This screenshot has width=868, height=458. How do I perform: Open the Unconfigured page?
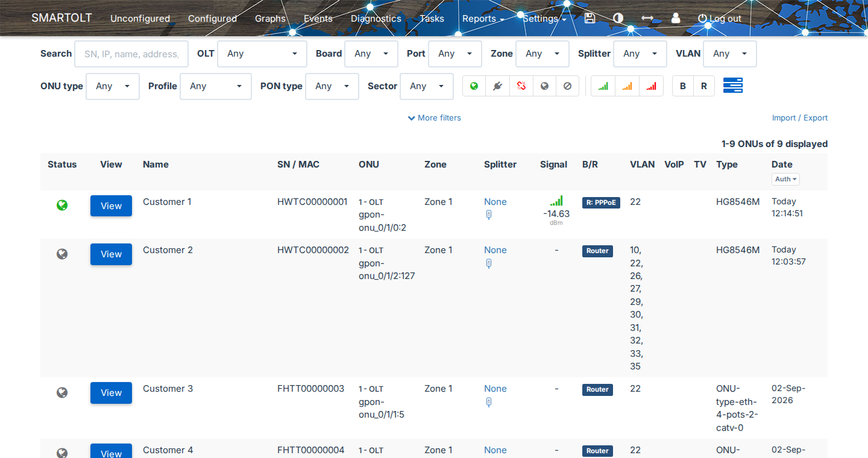click(x=140, y=19)
